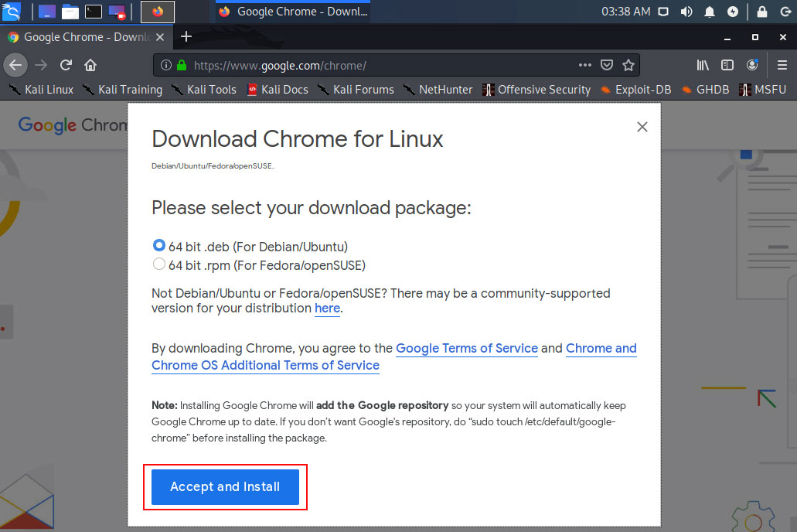The height and width of the screenshot is (532, 797).
Task: Open the Firefox Library panel icon
Action: 703,65
